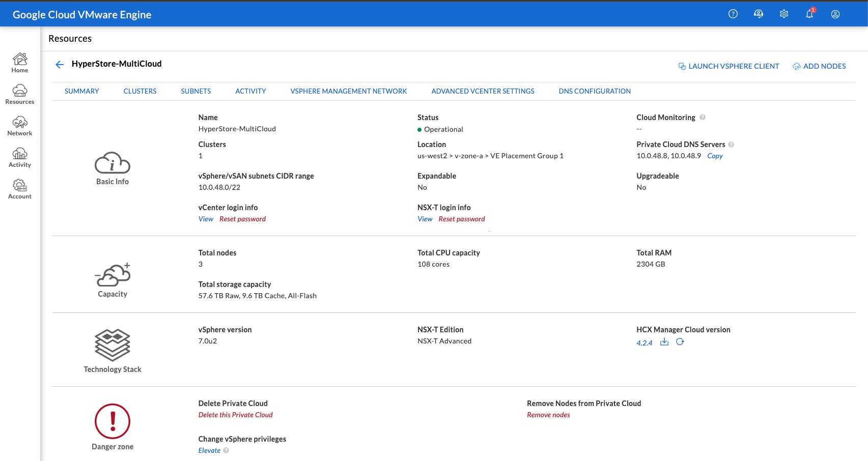
Task: Click the Technology Stack layers icon
Action: click(113, 345)
